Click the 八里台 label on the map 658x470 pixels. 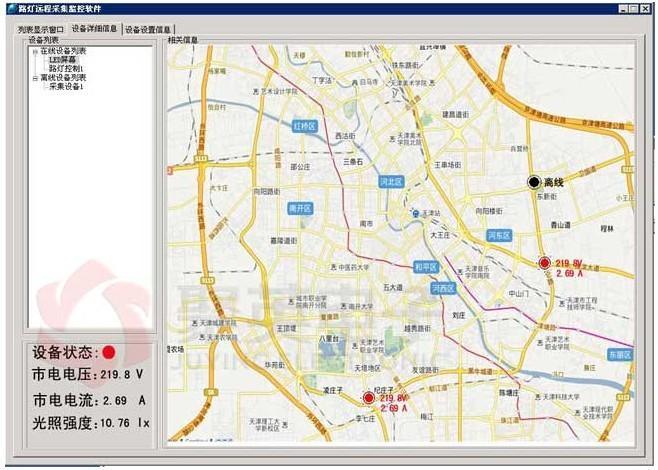(x=329, y=338)
